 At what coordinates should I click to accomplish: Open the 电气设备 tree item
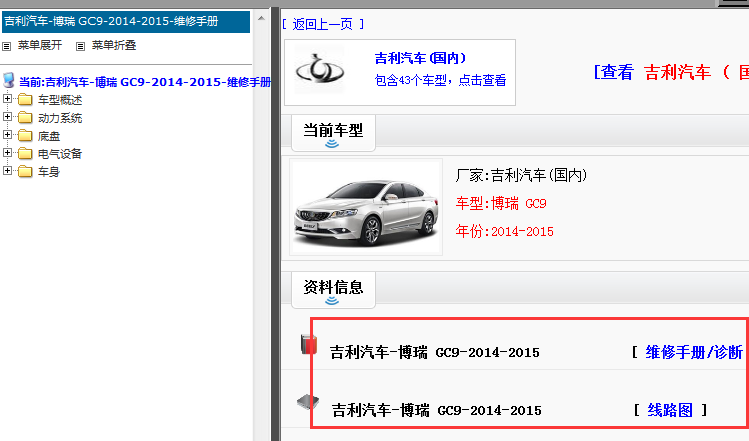coord(60,154)
